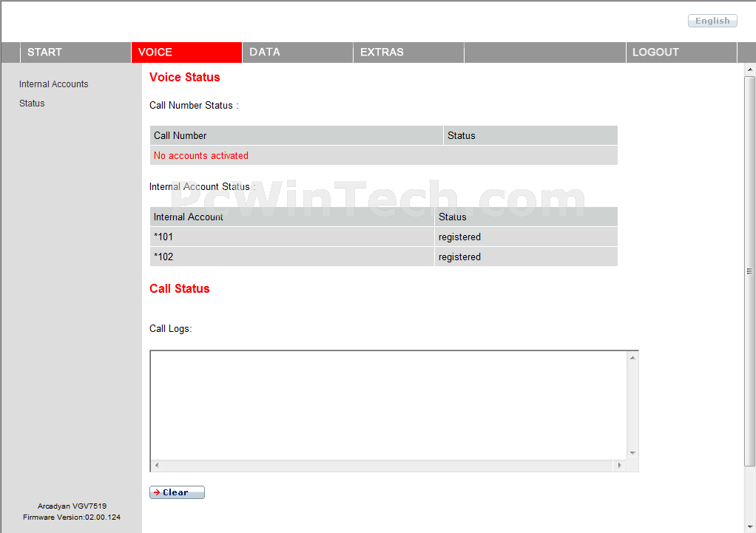Viewport: 756px width, 533px height.
Task: Click the Call Logs scroll left arrow
Action: pyautogui.click(x=157, y=466)
